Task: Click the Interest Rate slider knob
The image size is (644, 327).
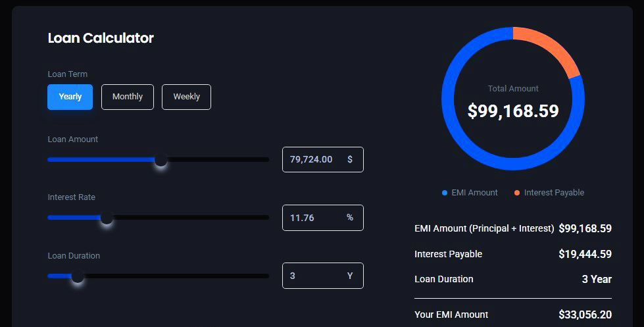Action: 107,218
